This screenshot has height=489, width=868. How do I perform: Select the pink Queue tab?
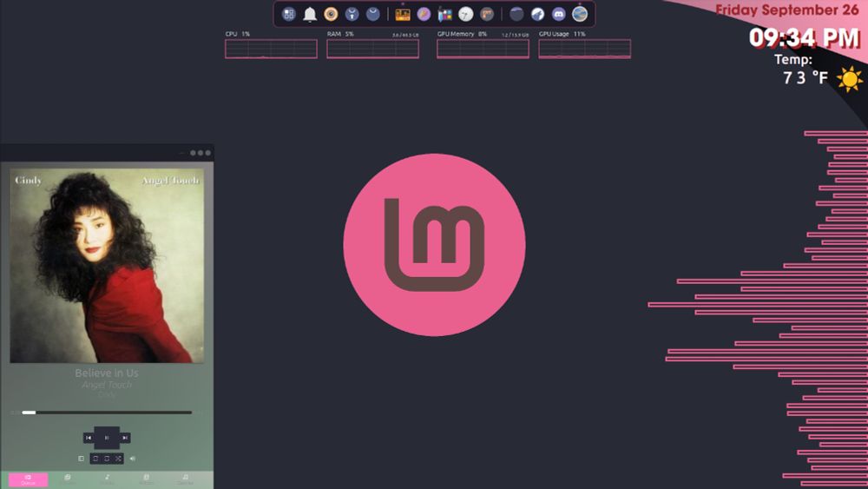(x=29, y=479)
